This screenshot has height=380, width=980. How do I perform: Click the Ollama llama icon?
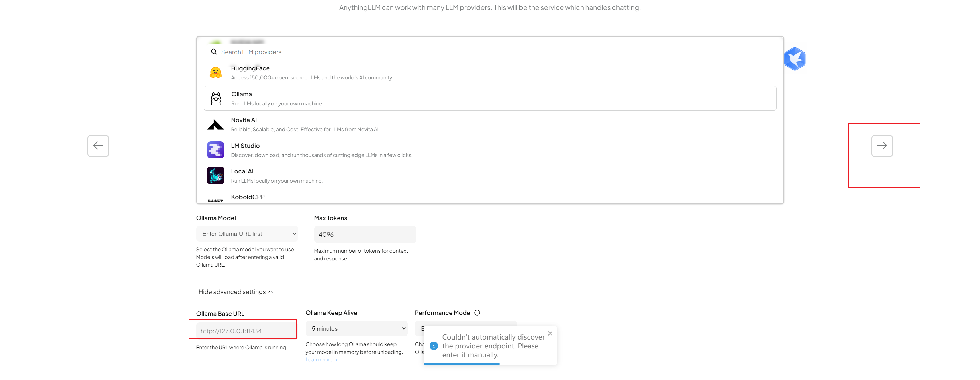(216, 99)
